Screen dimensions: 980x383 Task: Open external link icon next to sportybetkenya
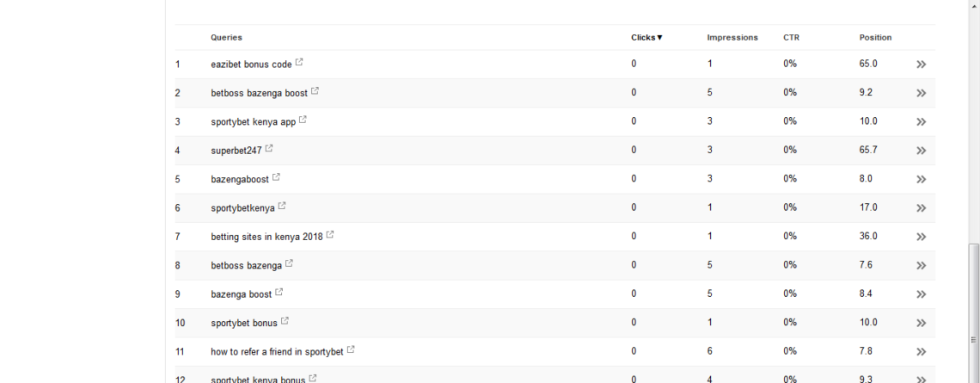[282, 207]
